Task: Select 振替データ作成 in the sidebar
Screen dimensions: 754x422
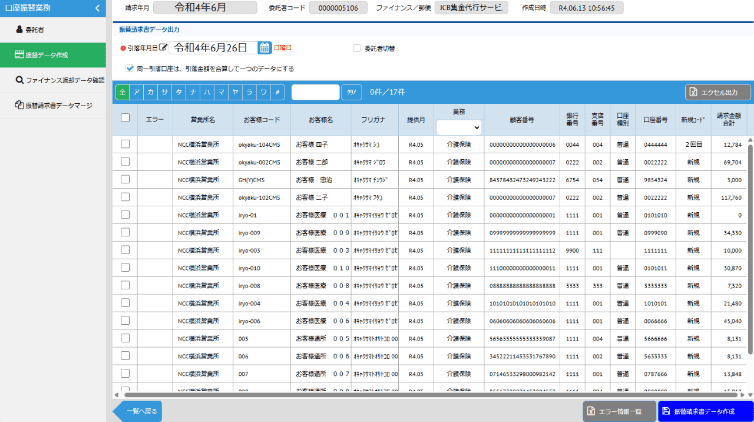Action: click(x=53, y=55)
